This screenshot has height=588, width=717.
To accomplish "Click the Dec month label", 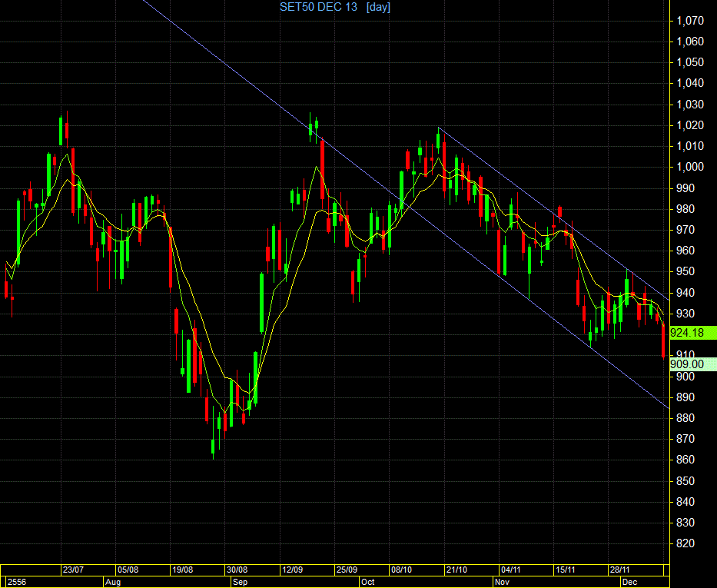I will 629,582.
